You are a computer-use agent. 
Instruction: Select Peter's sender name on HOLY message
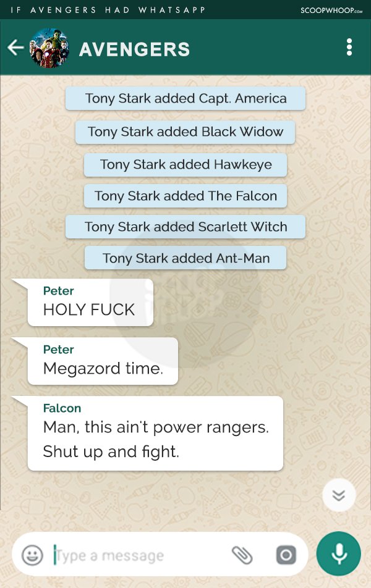58,291
